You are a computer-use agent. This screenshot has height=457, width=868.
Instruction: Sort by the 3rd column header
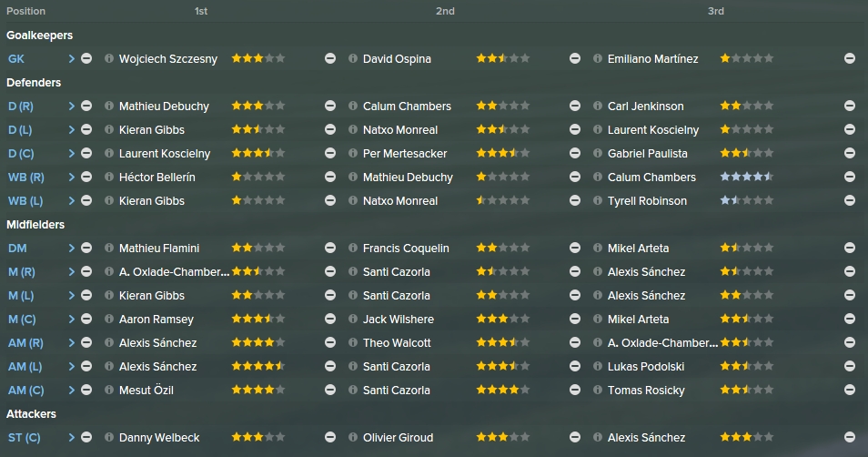[x=716, y=11]
